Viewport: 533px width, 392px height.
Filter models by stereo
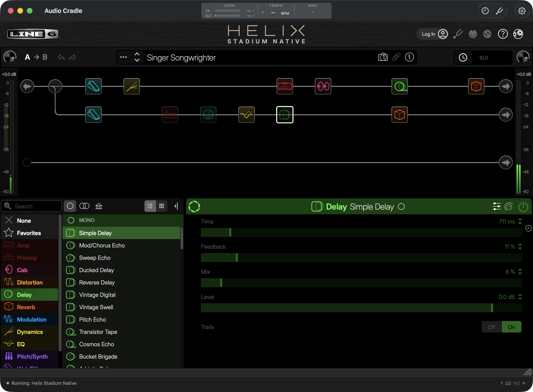pos(84,206)
